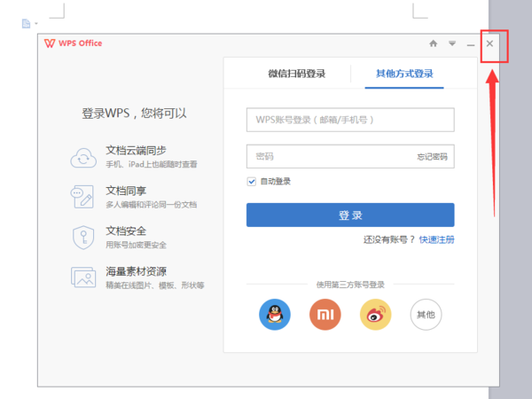Click 用账号加密更安全 description
This screenshot has height=399, width=532.
pos(136,245)
